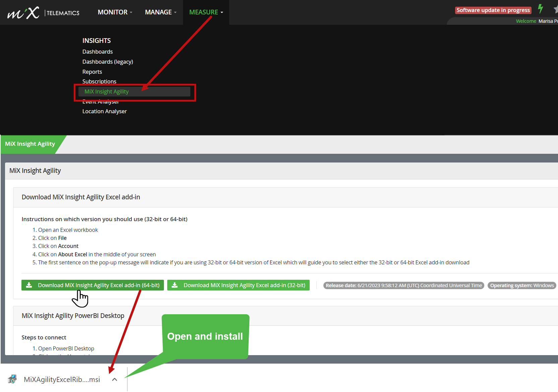Click the Software update in progress badge
558x392 pixels.
point(493,10)
